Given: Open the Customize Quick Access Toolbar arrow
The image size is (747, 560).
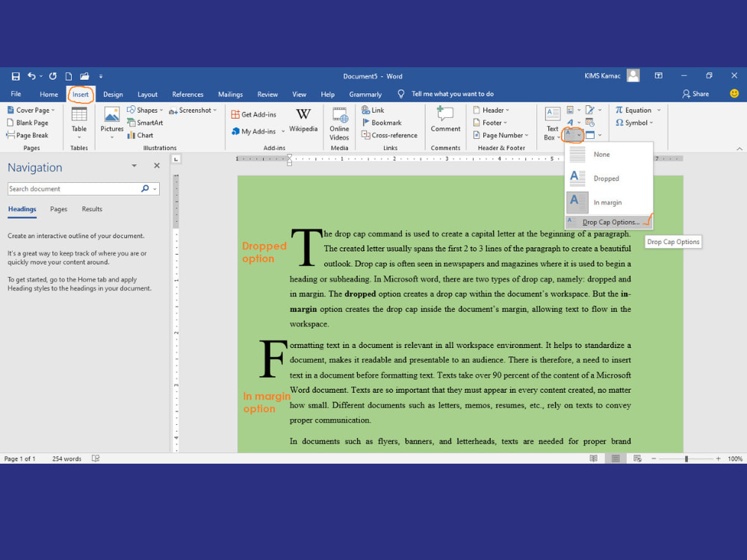Looking at the screenshot, I should (x=101, y=76).
